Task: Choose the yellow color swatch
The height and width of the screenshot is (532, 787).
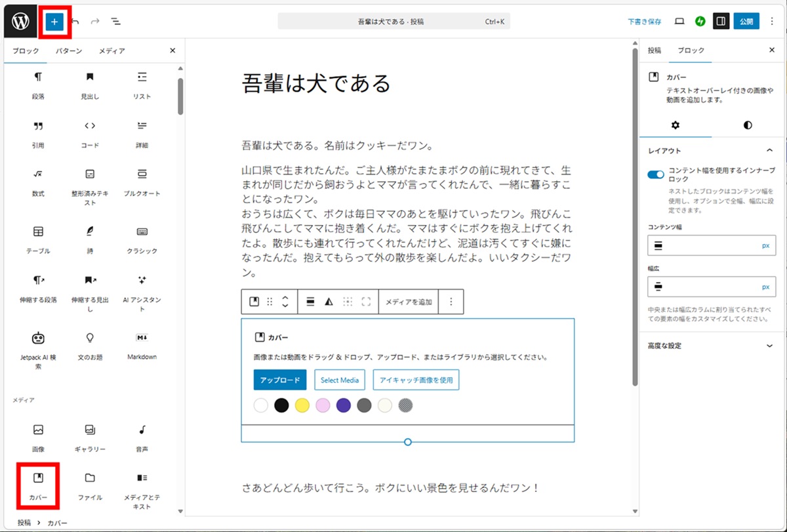Action: (x=302, y=405)
